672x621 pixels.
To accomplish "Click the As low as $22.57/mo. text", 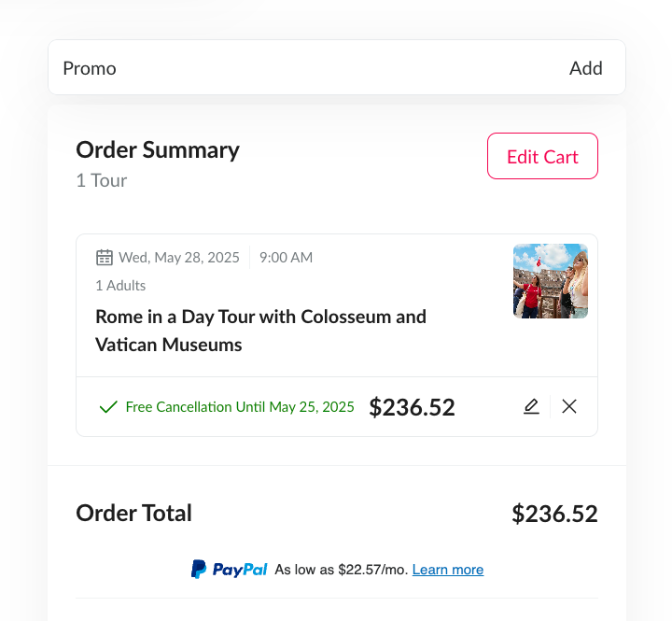I will 342,570.
